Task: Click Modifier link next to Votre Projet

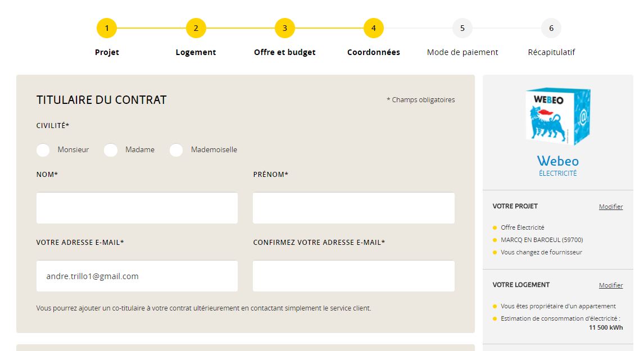Action: [611, 207]
